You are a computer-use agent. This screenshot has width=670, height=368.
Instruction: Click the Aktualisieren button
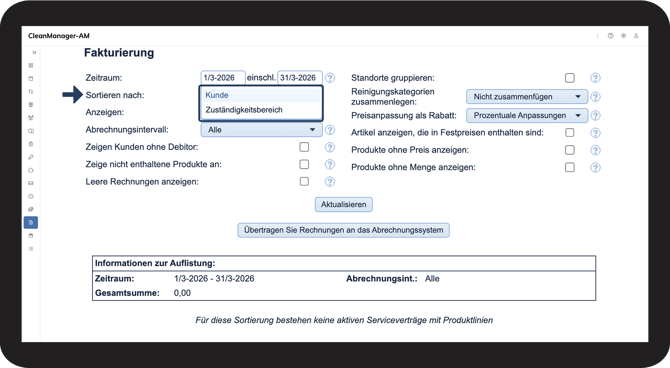[344, 204]
